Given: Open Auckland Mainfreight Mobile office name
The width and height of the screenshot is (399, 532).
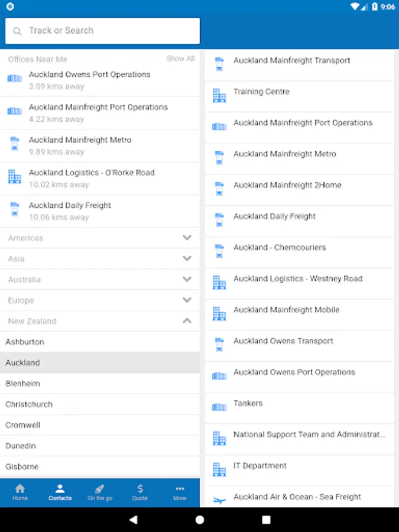Looking at the screenshot, I should click(x=286, y=310).
